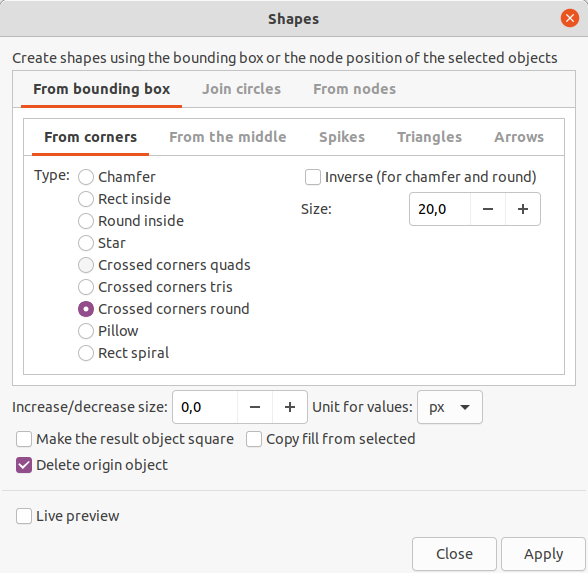Image resolution: width=588 pixels, height=573 pixels.
Task: Decrease Size value with minus button
Action: click(488, 209)
